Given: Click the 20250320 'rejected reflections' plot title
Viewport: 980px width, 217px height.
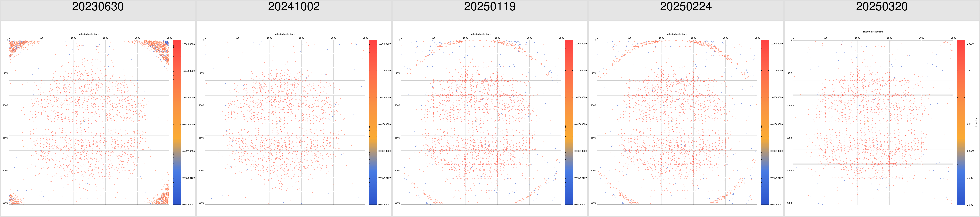Looking at the screenshot, I should click(x=873, y=32).
